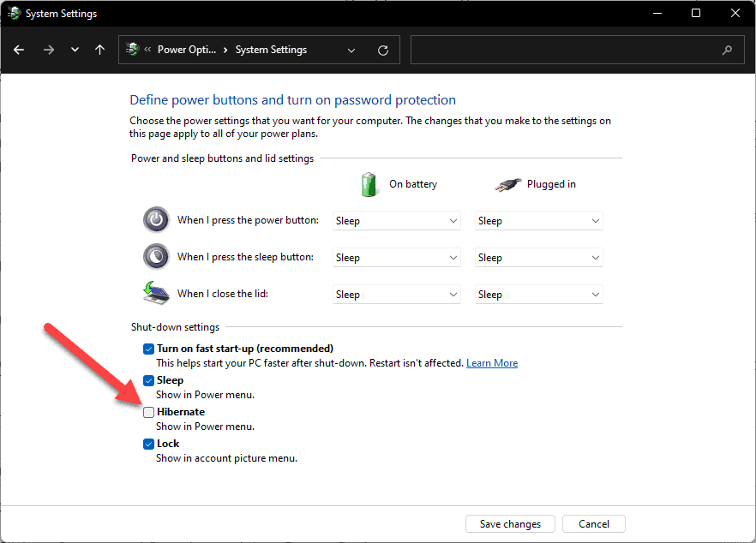Click the search magnifier icon

(x=728, y=51)
